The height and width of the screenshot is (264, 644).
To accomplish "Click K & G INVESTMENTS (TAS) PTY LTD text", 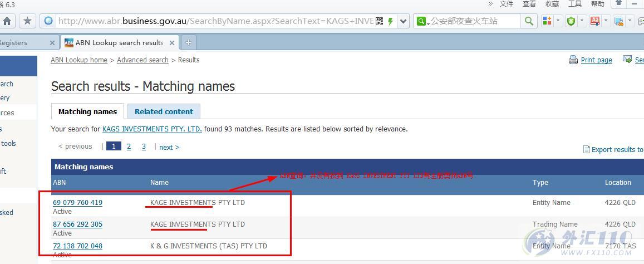I will tap(209, 246).
